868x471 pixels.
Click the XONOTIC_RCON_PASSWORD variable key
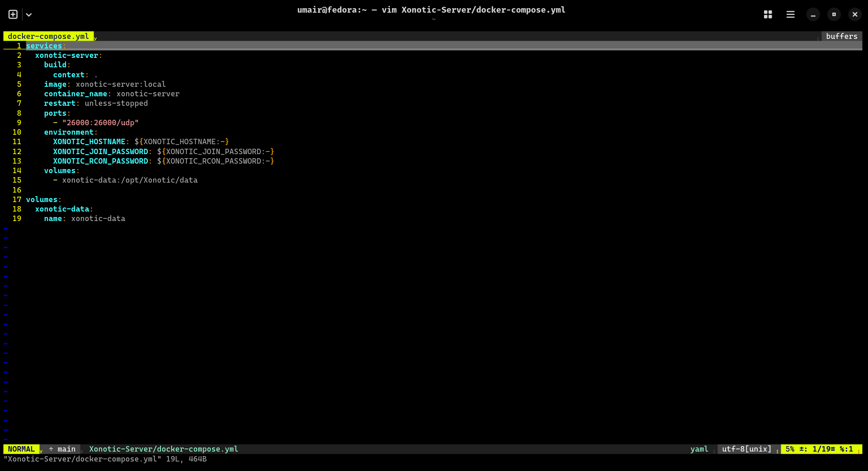pyautogui.click(x=100, y=161)
